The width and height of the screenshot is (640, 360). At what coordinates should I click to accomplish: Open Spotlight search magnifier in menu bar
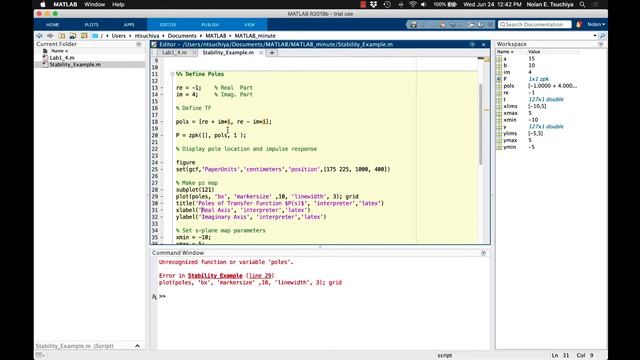[582, 4]
